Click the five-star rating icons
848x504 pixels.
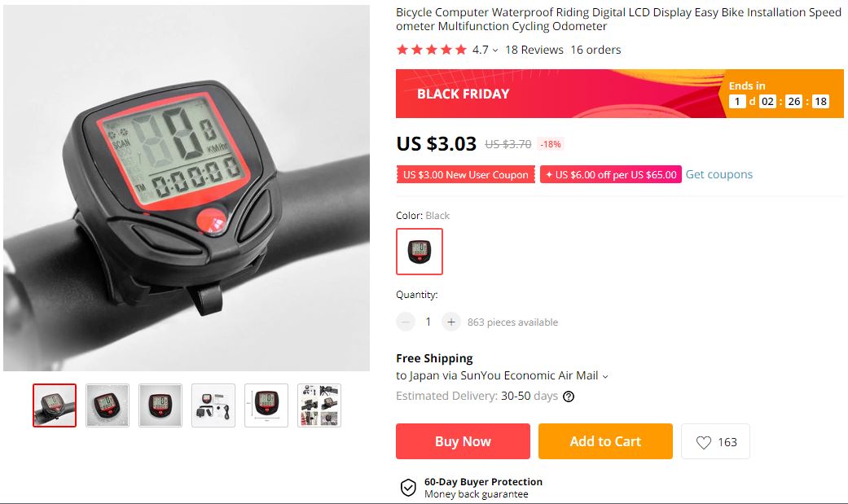pos(431,50)
